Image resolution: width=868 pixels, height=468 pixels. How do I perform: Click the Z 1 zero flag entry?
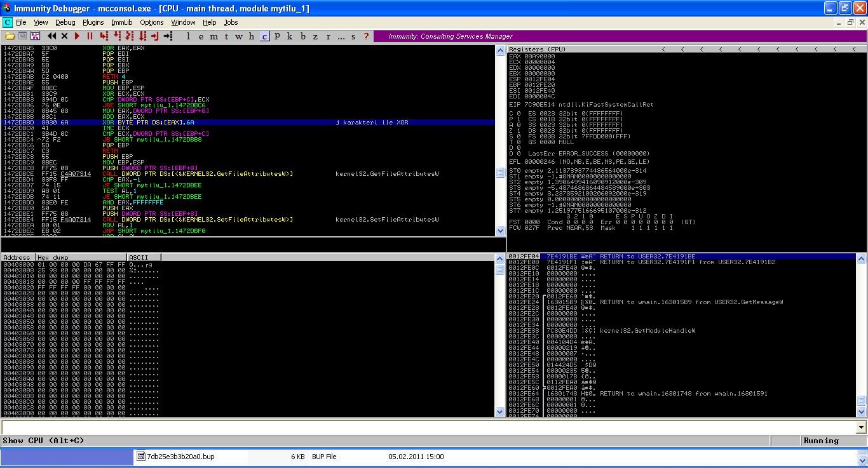(x=515, y=130)
